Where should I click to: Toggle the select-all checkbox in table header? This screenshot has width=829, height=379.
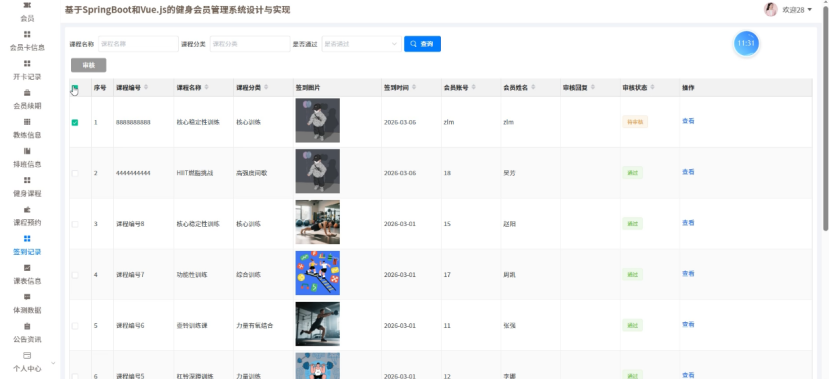pos(75,88)
